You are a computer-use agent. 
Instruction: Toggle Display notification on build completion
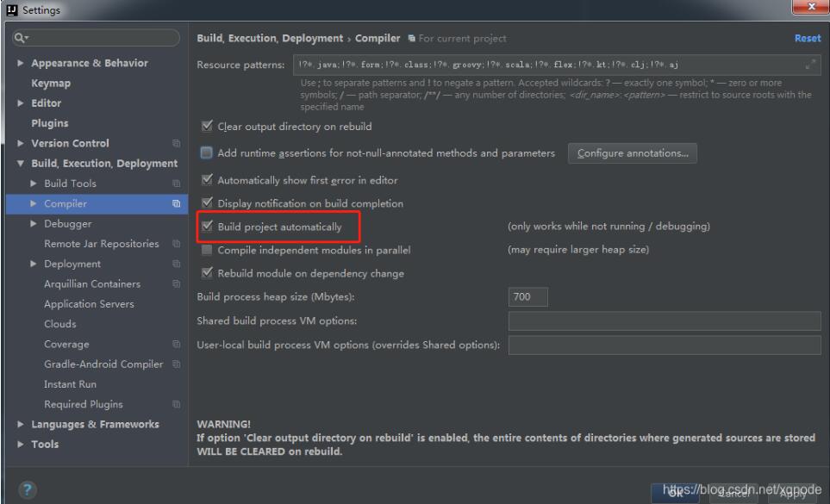[207, 203]
